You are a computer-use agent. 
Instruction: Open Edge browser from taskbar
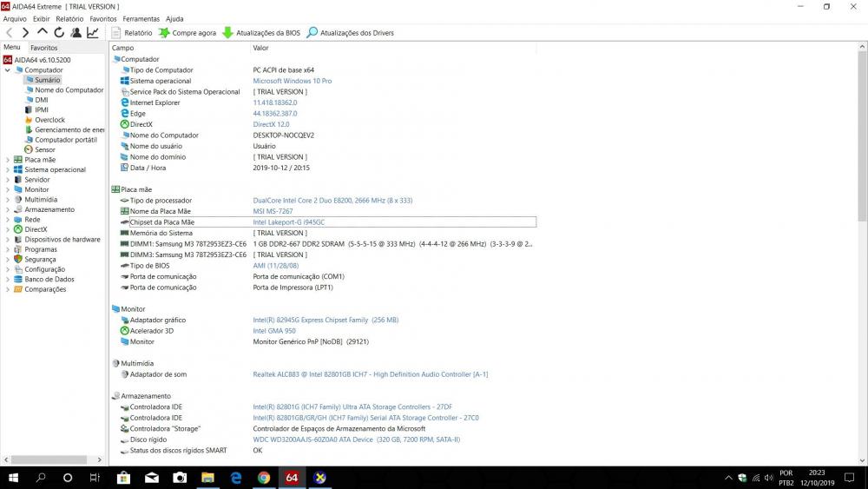[236, 478]
